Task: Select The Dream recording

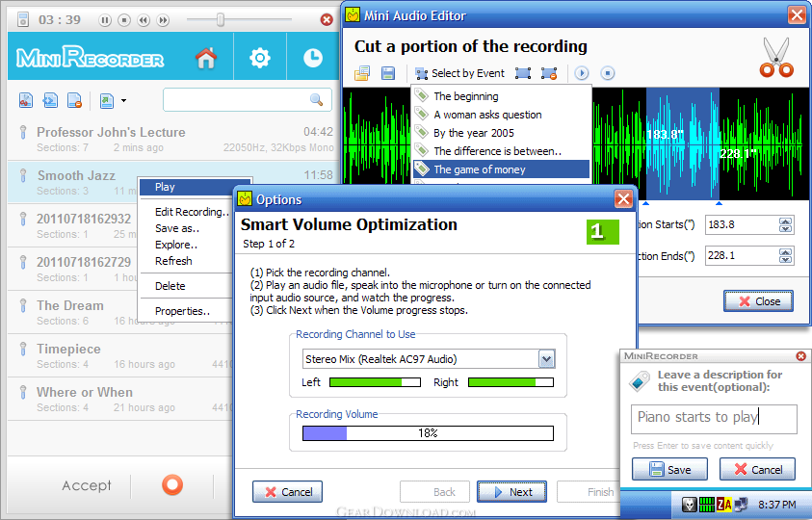Action: (x=73, y=312)
